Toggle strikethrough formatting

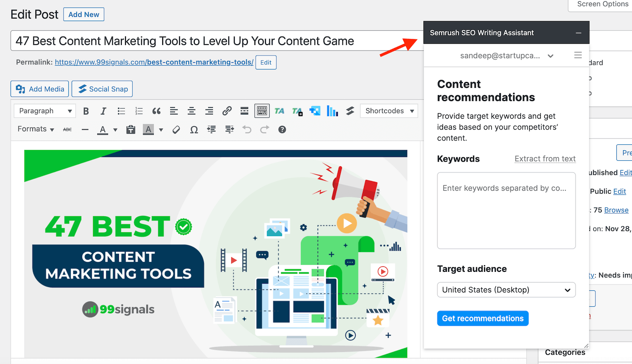coord(67,130)
